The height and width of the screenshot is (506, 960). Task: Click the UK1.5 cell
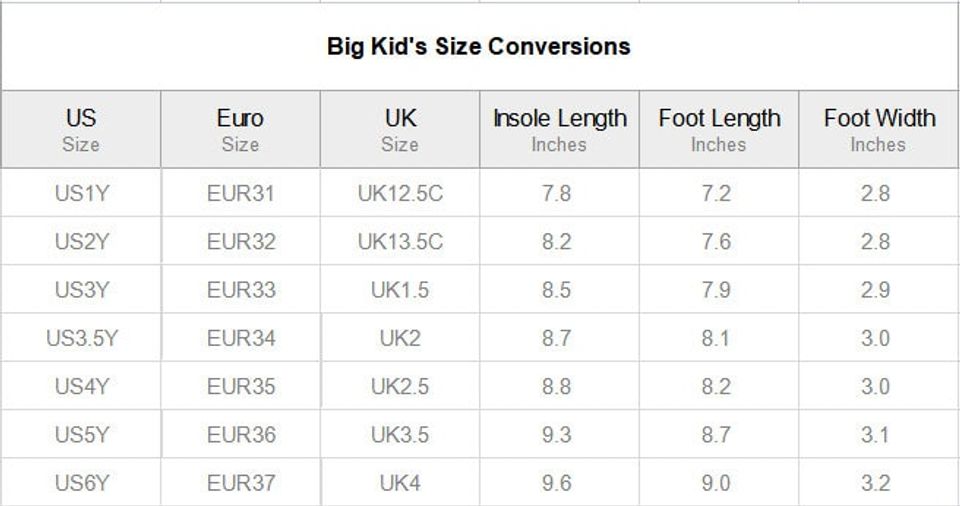tap(400, 290)
